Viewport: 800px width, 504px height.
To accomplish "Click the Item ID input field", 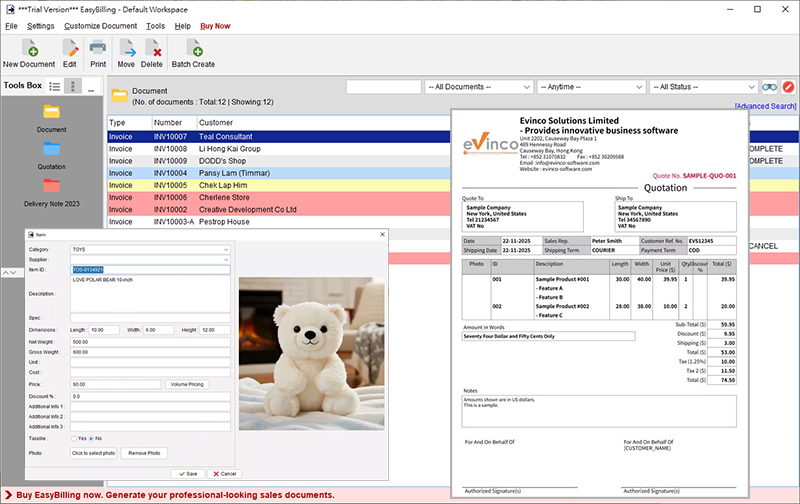I will (151, 270).
